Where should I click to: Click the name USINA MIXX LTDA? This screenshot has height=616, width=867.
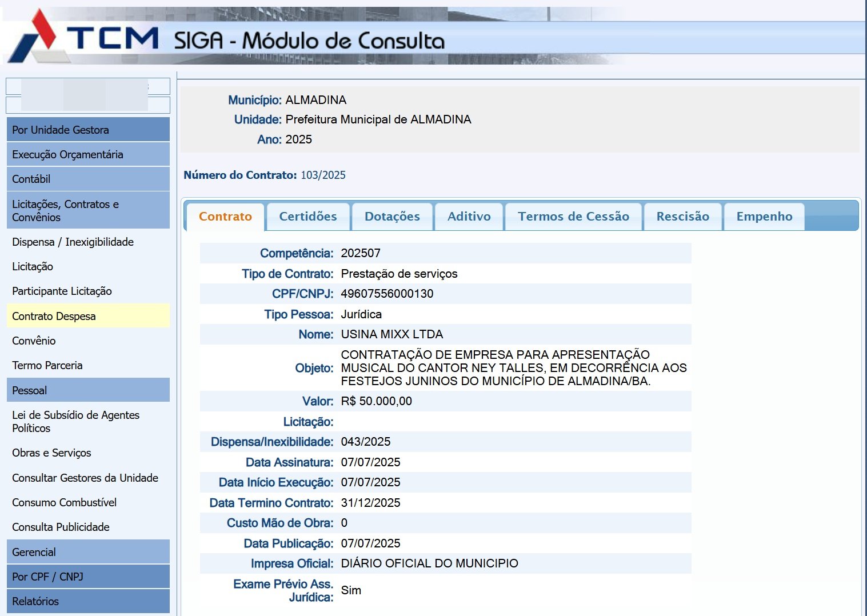392,334
